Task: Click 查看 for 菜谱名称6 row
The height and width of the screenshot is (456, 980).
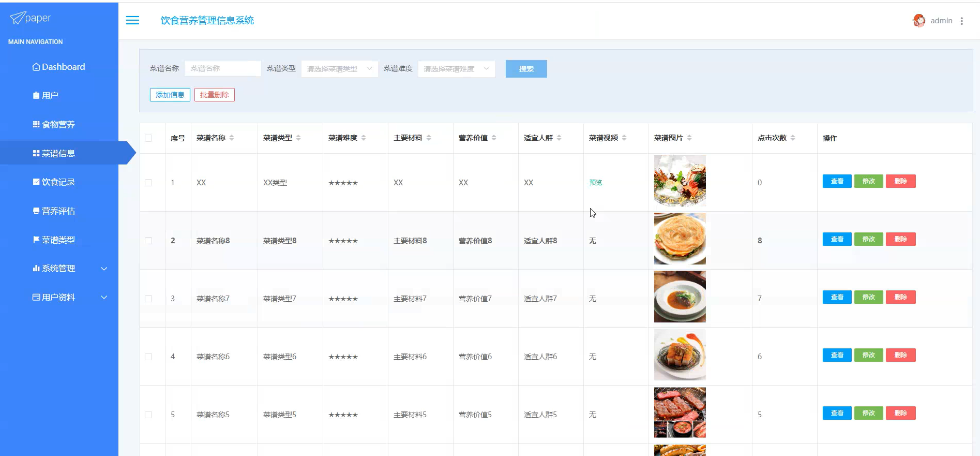Action: (837, 355)
